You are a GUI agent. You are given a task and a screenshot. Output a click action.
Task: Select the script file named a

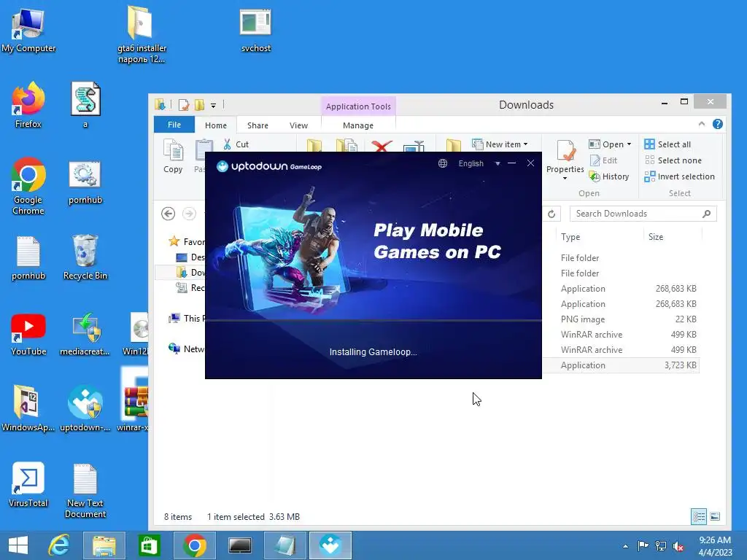(x=85, y=106)
